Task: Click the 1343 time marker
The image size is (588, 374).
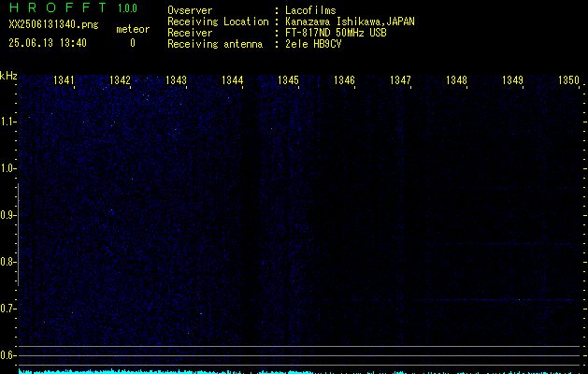Action: (176, 80)
